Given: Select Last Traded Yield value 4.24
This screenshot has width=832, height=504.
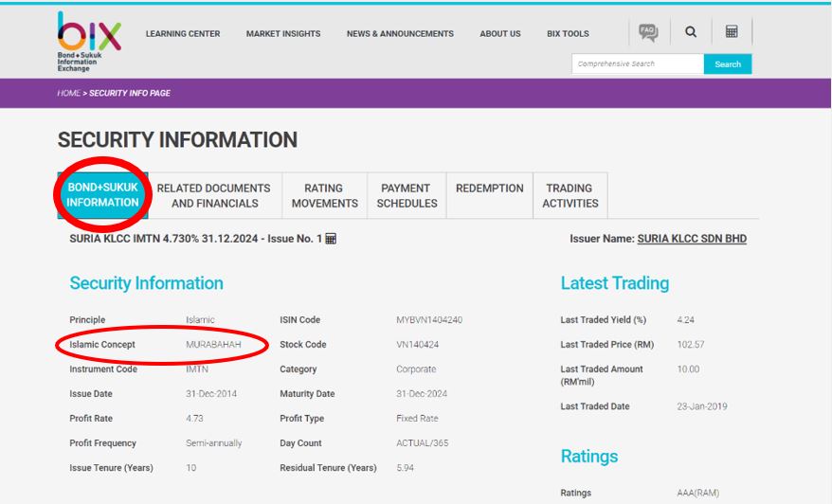Looking at the screenshot, I should [x=685, y=320].
